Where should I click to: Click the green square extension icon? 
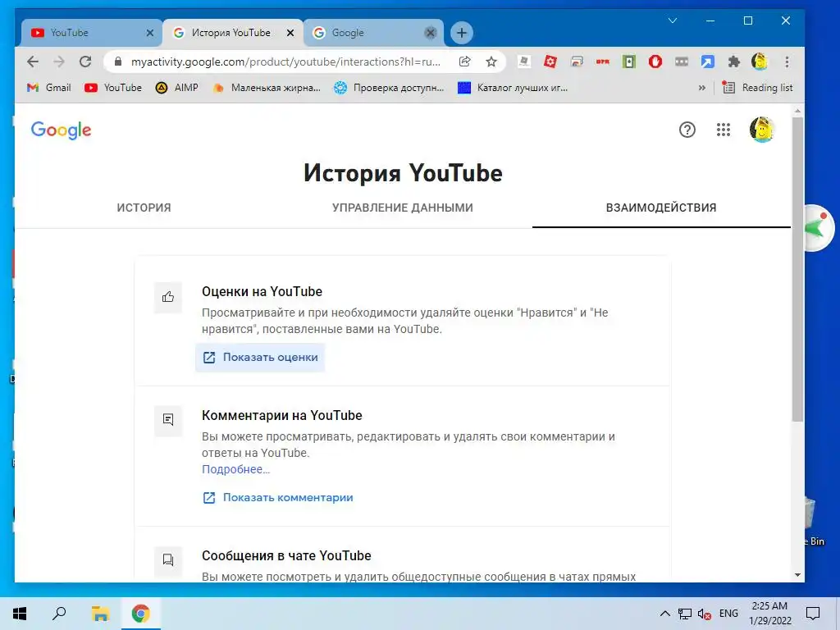pos(629,62)
